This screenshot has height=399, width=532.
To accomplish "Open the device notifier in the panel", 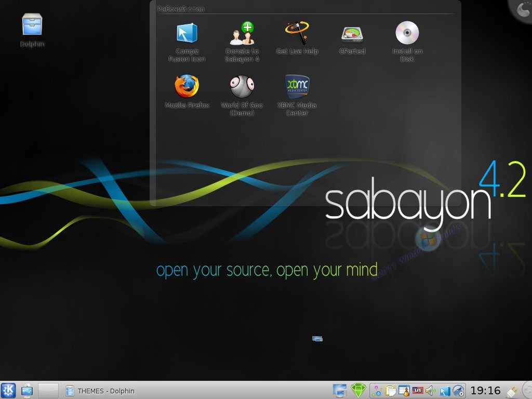I will tap(27, 391).
